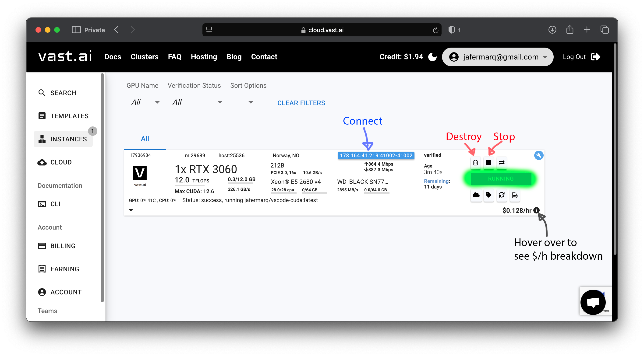Open the instance log file icon

click(x=514, y=195)
